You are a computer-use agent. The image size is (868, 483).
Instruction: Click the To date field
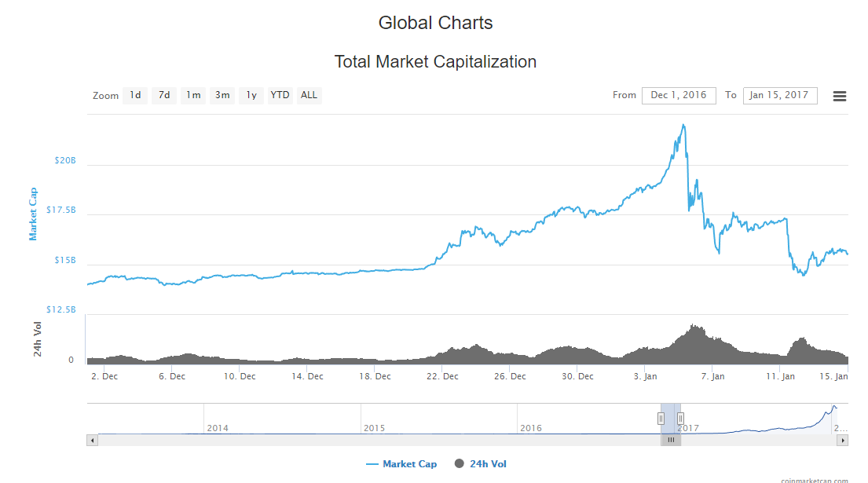point(780,95)
